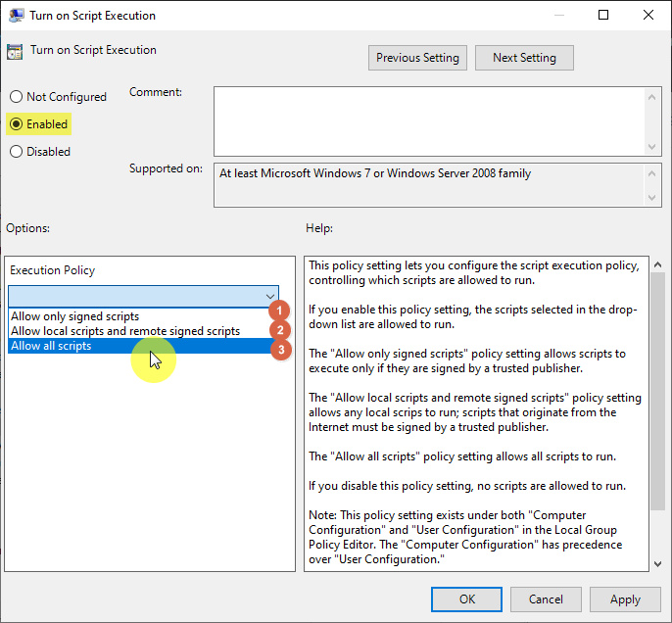Click the red number 3 badge

pyautogui.click(x=281, y=350)
